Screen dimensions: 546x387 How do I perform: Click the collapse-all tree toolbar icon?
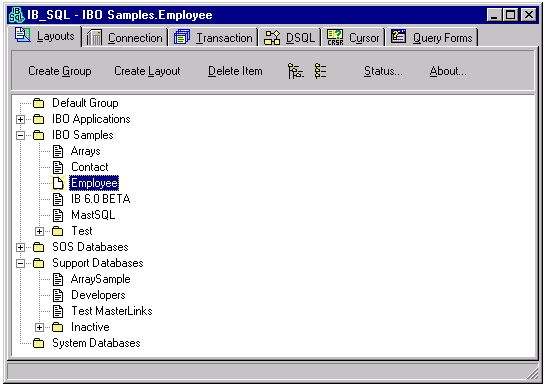click(320, 71)
